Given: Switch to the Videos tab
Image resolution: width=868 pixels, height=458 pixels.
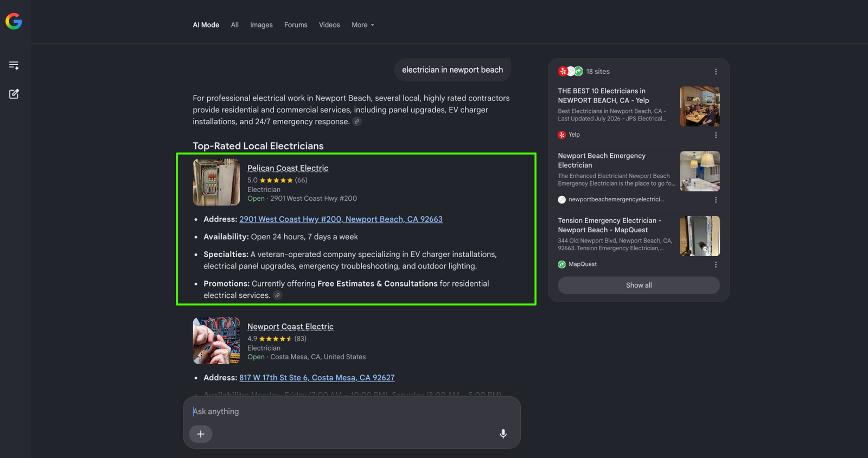Looking at the screenshot, I should point(329,25).
